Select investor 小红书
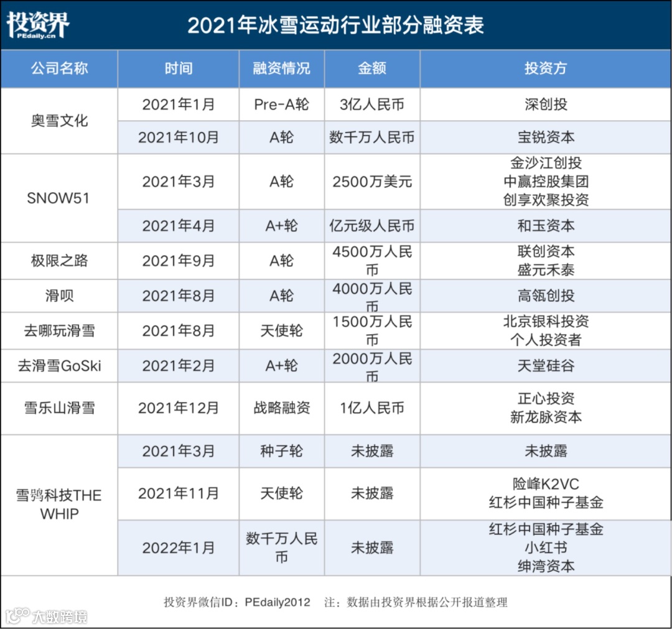This screenshot has height=629, width=672. coord(546,548)
